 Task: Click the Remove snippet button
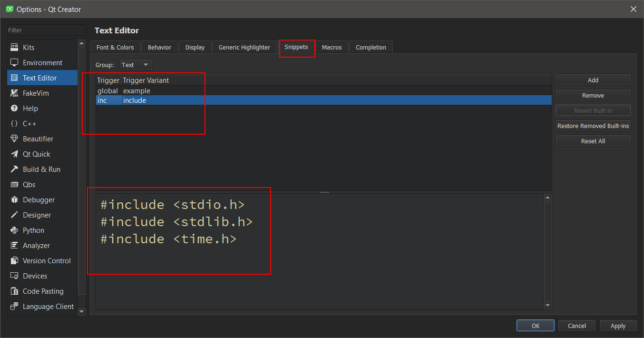pos(593,95)
